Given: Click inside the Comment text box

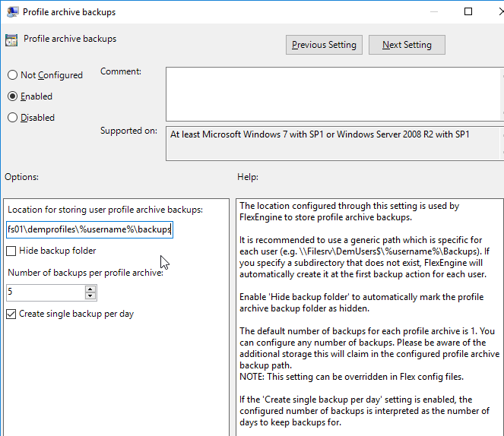Looking at the screenshot, I should pyautogui.click(x=334, y=94).
